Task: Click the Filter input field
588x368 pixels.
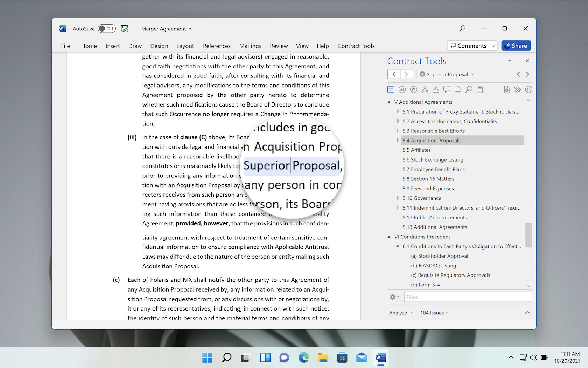Action: pos(468,297)
